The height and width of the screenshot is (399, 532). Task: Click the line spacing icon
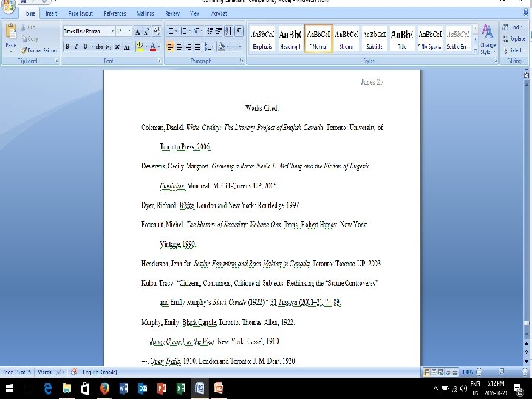[x=208, y=47]
